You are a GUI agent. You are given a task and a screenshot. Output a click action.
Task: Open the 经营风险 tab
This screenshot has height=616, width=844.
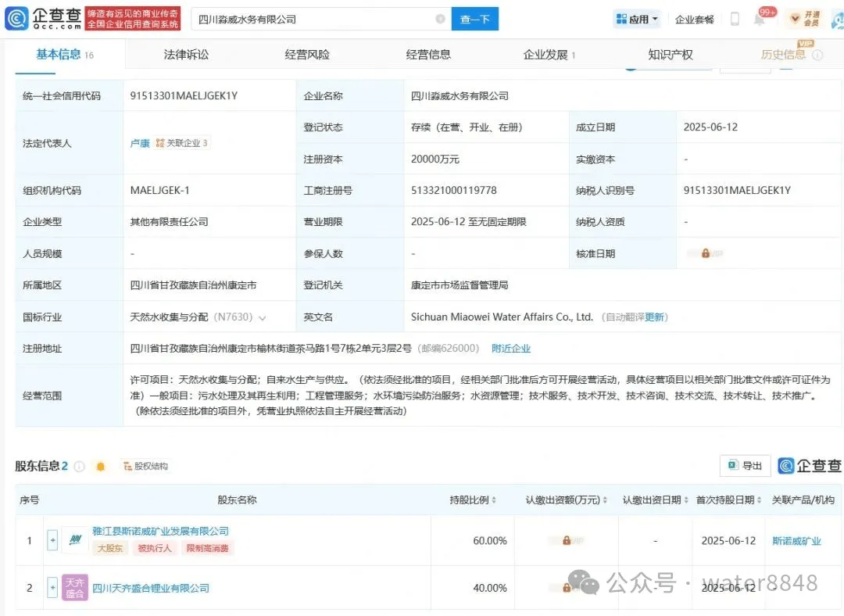(x=307, y=55)
